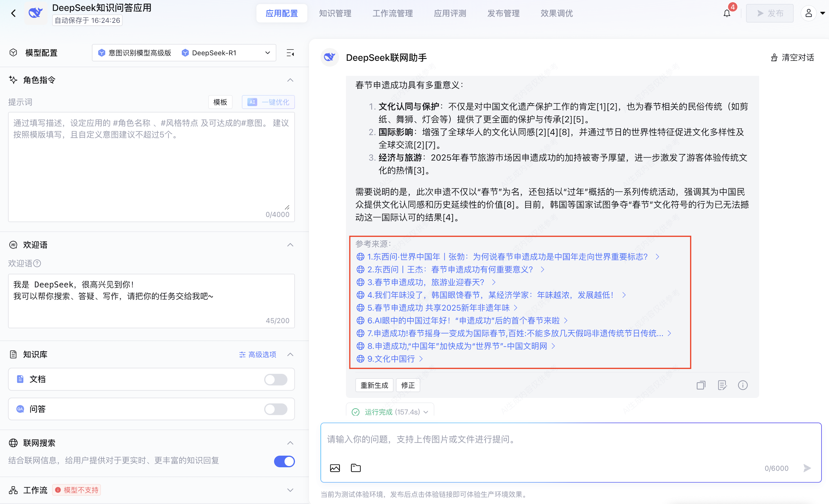Open the user account avatar menu
Image resolution: width=829 pixels, height=504 pixels.
pos(808,13)
